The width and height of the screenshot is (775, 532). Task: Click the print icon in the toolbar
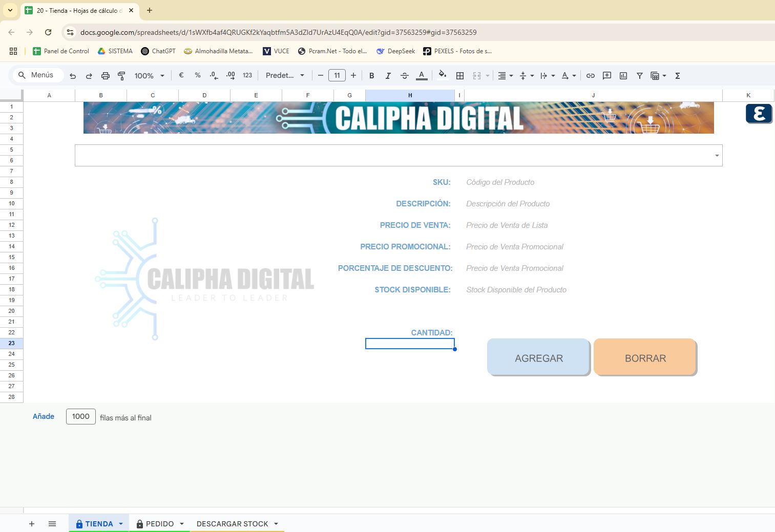105,76
